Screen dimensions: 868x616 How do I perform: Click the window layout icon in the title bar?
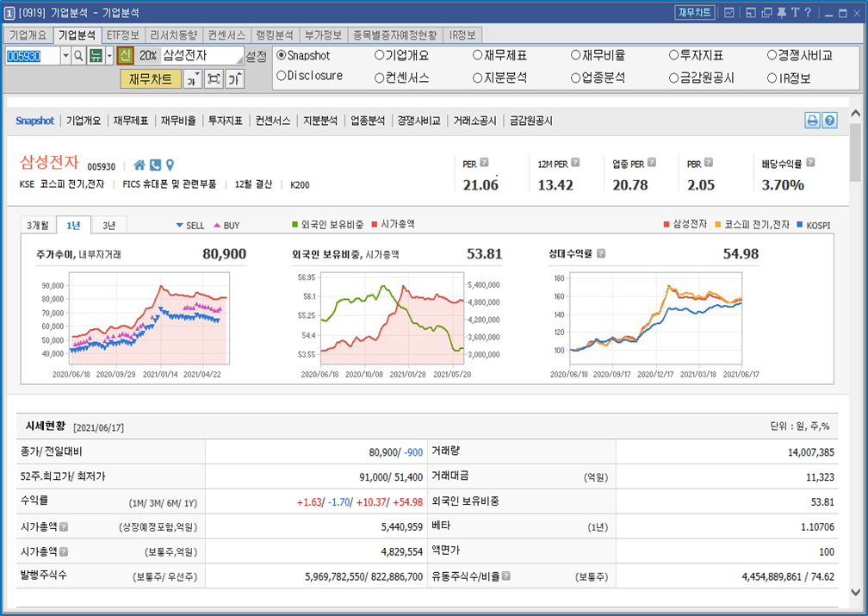(751, 13)
